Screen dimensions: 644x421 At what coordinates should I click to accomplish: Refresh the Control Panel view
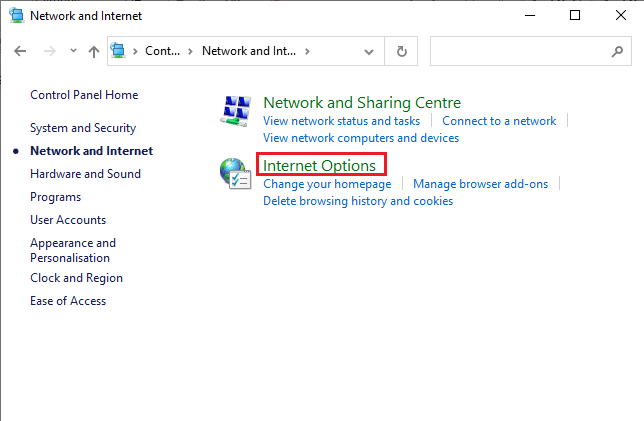pos(401,51)
